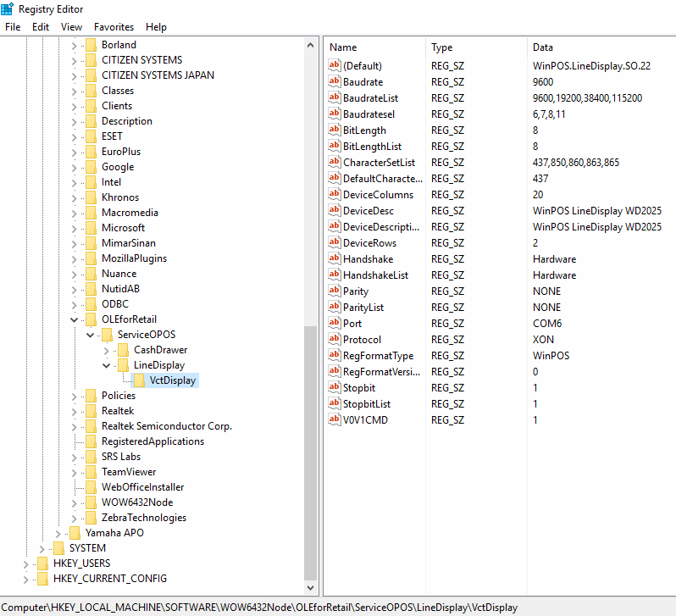Click the string icon next to Baudrate
This screenshot has width=676, height=616.
click(334, 82)
